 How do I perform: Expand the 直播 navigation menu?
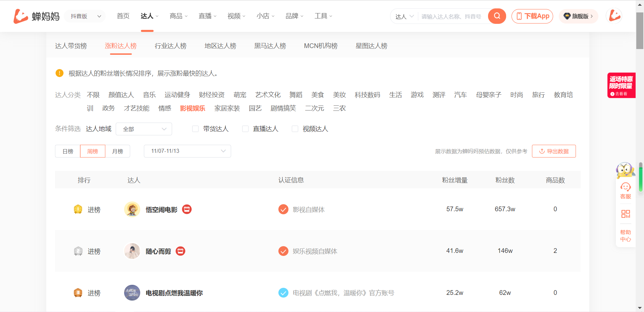click(x=207, y=16)
